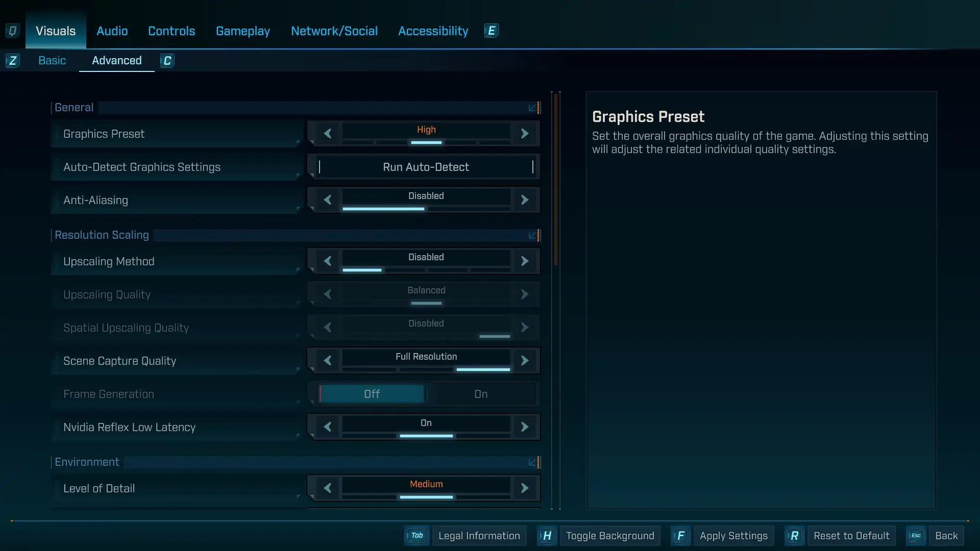Go to the Network/Social tab
This screenshot has width=980, height=551.
click(x=334, y=31)
